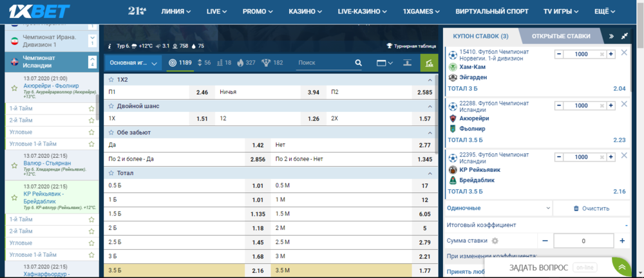Open the market layout view dropdown

[x=384, y=63]
